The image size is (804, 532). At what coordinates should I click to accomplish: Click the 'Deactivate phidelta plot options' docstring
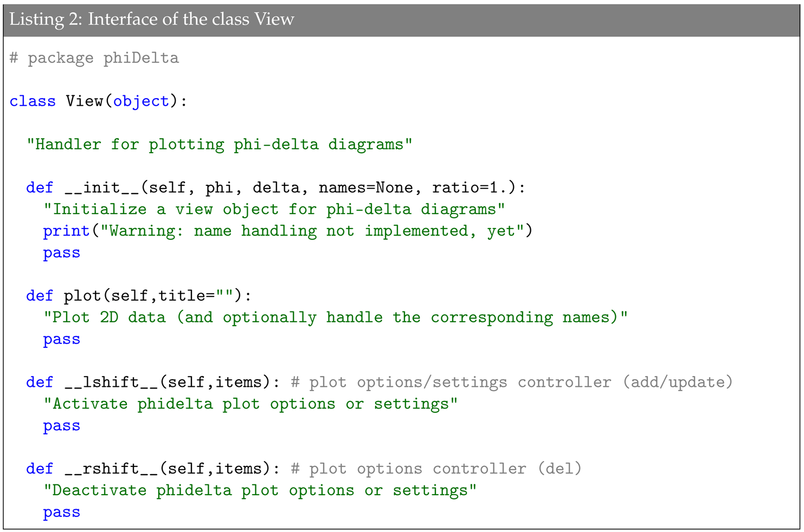click(x=260, y=490)
